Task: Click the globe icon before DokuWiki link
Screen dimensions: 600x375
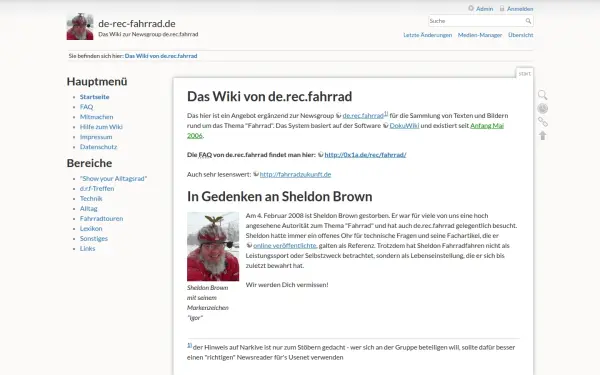Action: pos(386,126)
